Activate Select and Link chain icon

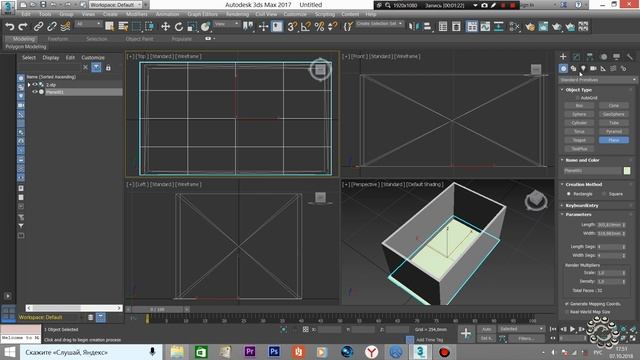(38, 27)
